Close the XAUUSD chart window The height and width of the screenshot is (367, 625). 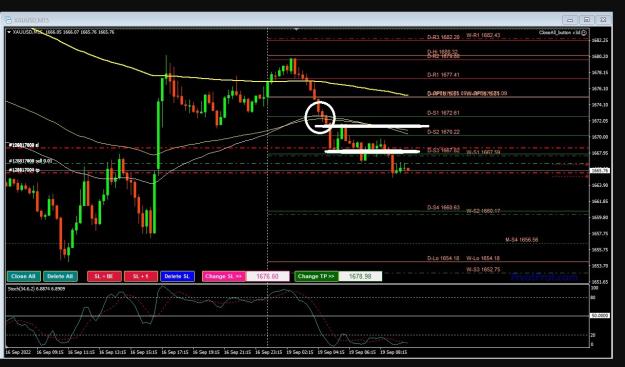click(x=603, y=20)
